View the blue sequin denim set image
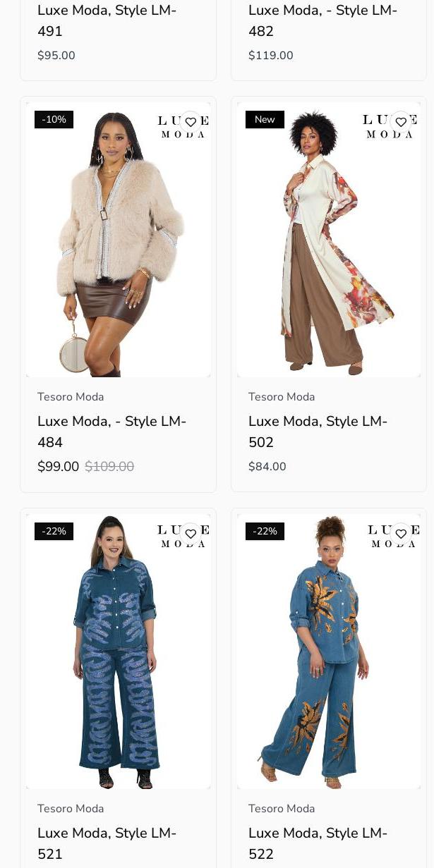 coord(119,652)
